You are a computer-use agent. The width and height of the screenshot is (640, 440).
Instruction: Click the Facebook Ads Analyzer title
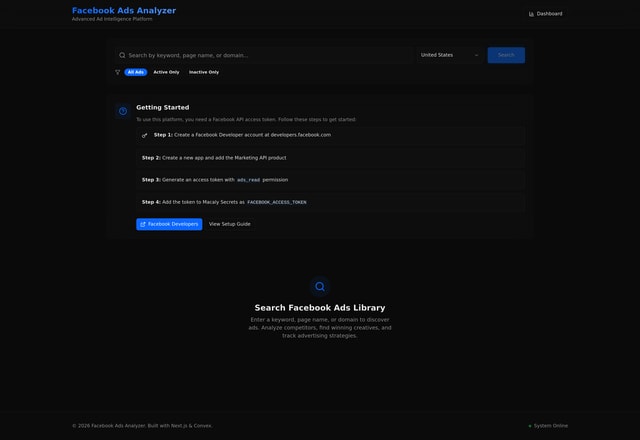124,10
